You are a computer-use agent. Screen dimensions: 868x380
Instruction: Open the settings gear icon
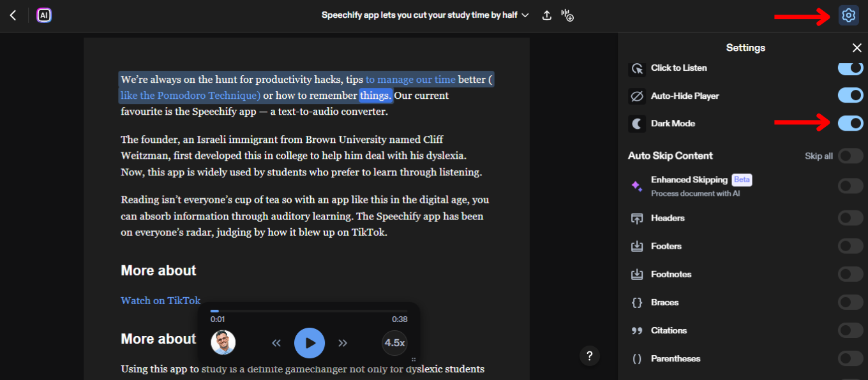click(848, 15)
